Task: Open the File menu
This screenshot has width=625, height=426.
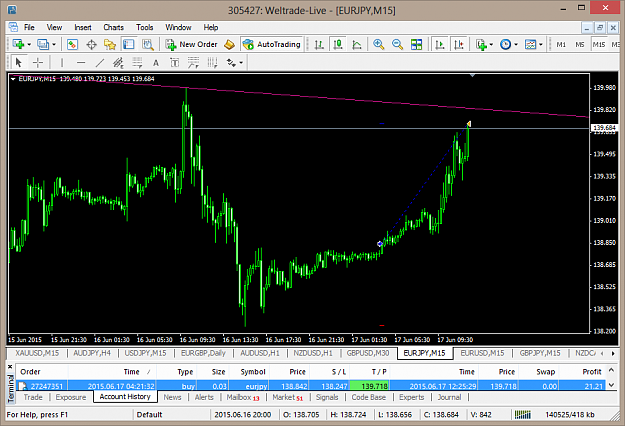Action: [29, 27]
